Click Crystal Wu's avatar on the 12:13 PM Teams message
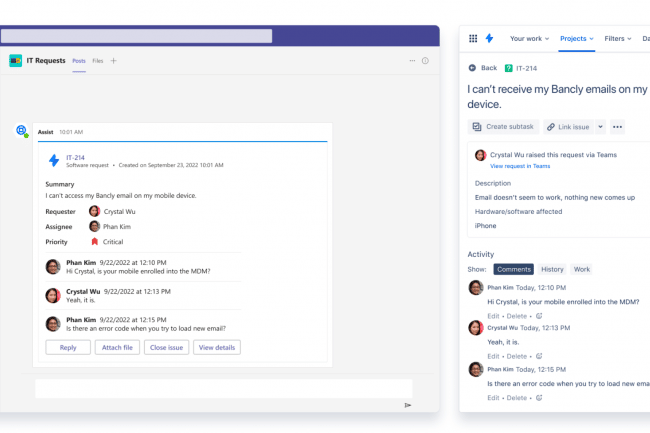 click(x=53, y=295)
